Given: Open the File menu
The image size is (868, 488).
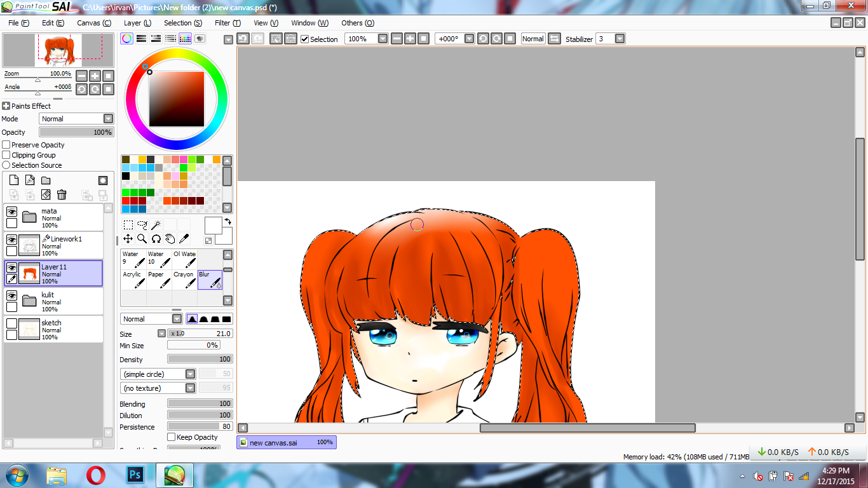Looking at the screenshot, I should [x=19, y=23].
